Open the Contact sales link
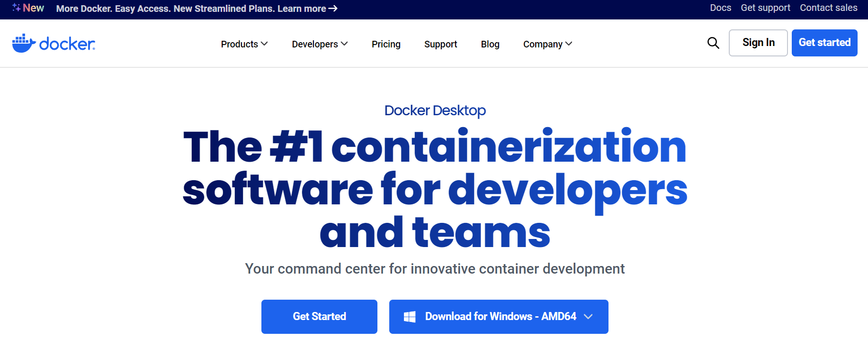Screen dimensions: 868x358 (828, 8)
